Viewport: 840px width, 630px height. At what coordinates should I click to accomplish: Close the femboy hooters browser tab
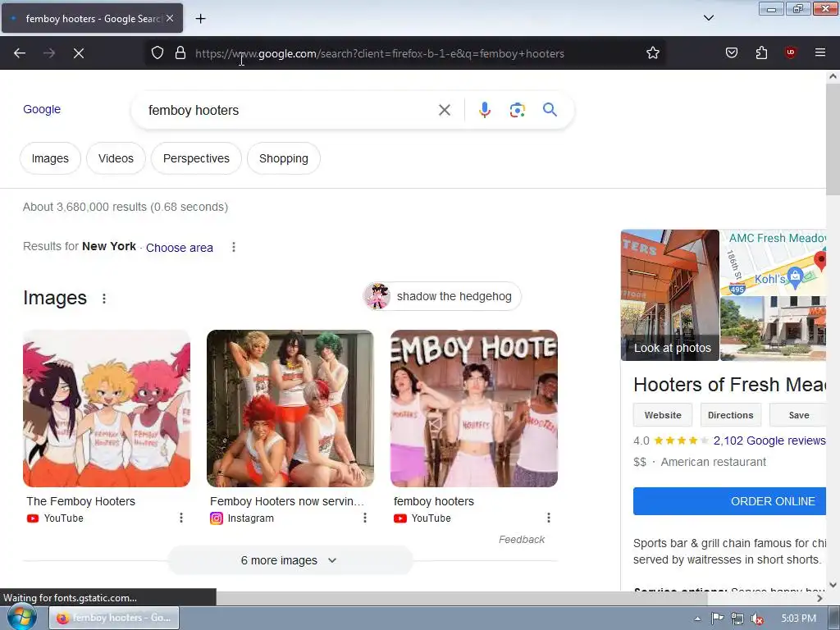169,18
